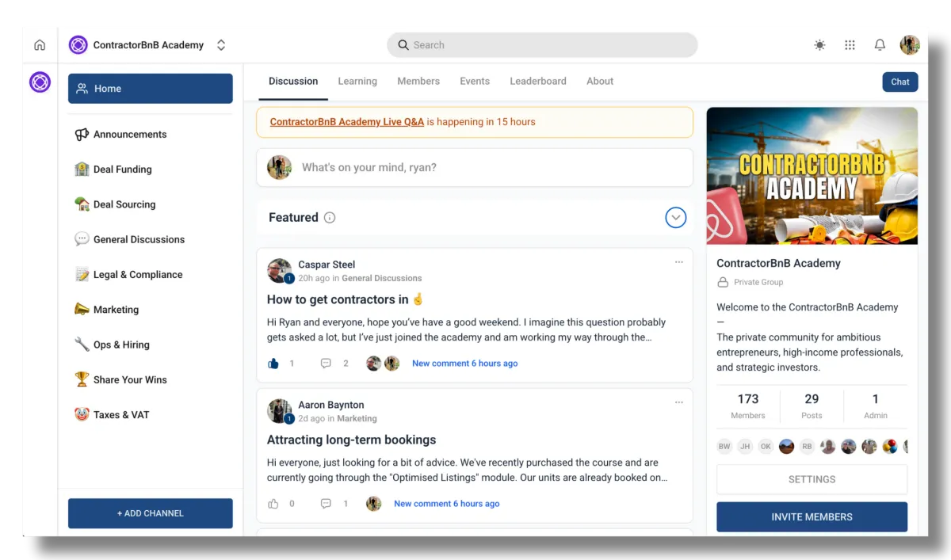Open post 'Attracting long-term bookings'
The height and width of the screenshot is (560, 951).
(x=352, y=440)
